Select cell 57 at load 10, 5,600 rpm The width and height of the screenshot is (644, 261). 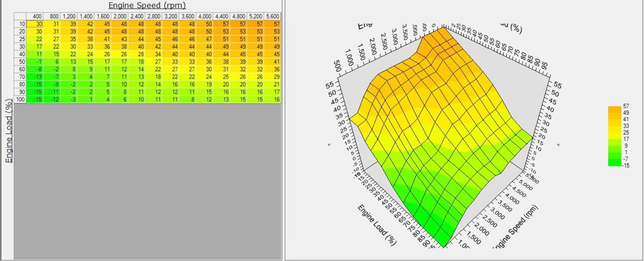click(273, 24)
